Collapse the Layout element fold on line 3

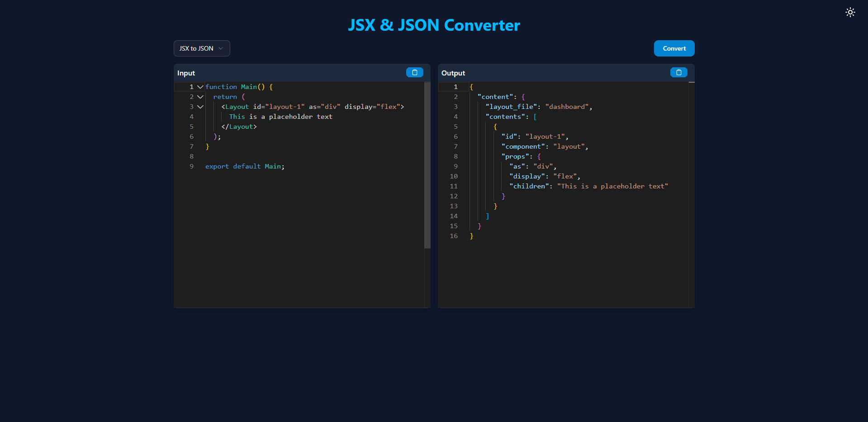[200, 107]
